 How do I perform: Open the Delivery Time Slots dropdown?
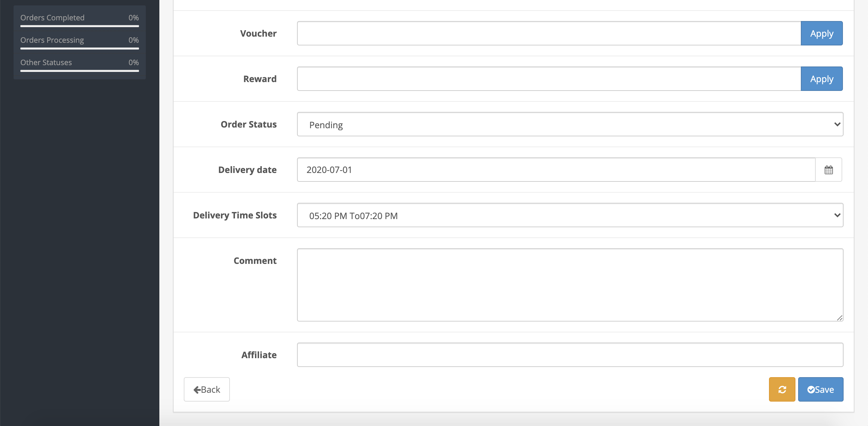pyautogui.click(x=570, y=215)
